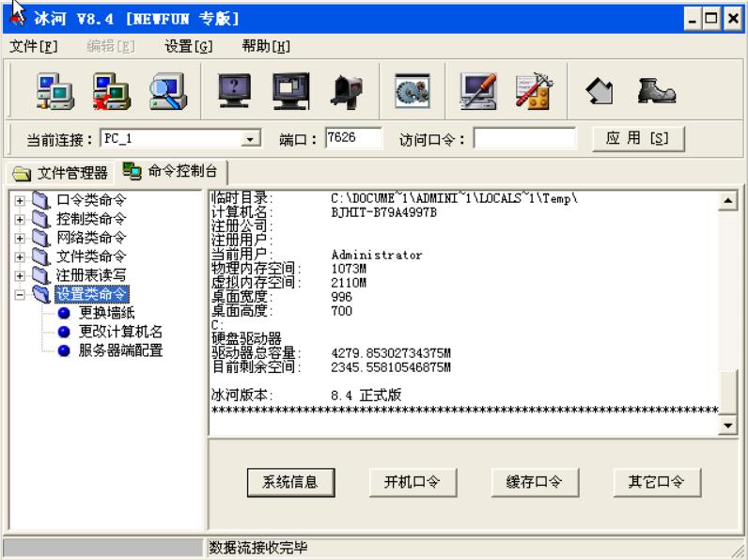
Task: Click the folder icon of 口令类命令
Action: 41,200
